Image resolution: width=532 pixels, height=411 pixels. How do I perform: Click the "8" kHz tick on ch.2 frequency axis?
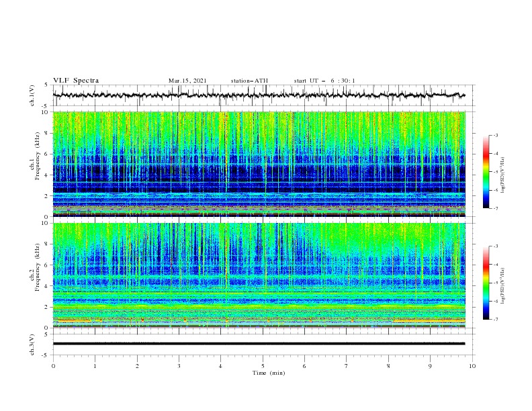tap(47, 244)
